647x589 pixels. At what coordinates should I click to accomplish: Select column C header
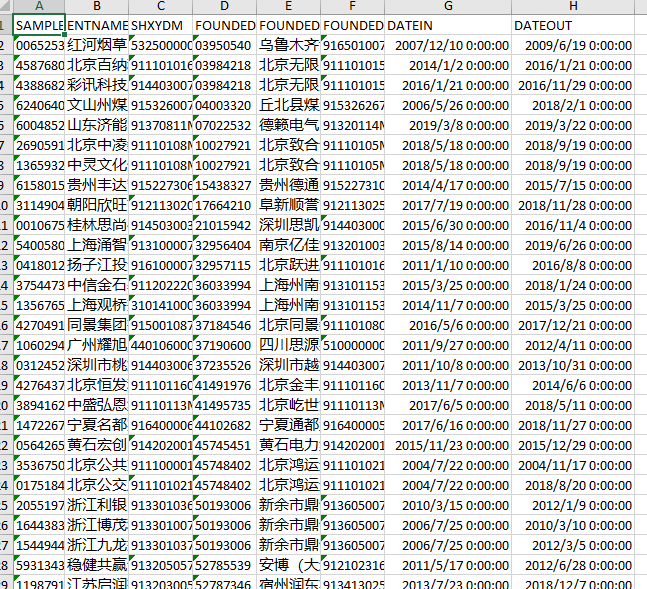tap(161, 6)
